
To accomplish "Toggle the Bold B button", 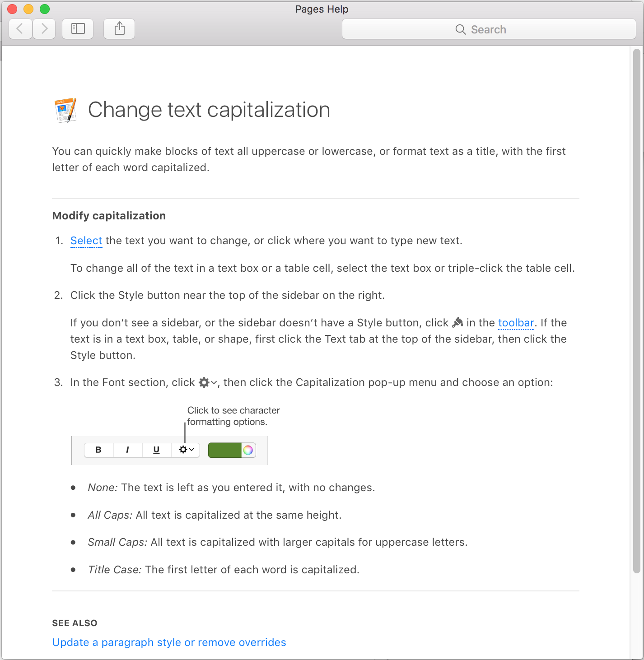I will click(98, 450).
